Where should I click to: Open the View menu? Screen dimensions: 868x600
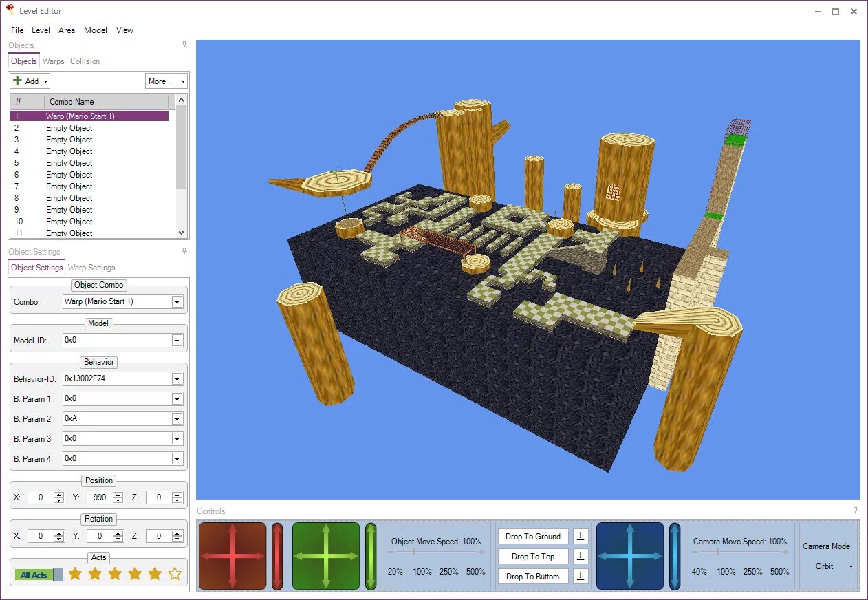pyautogui.click(x=124, y=30)
